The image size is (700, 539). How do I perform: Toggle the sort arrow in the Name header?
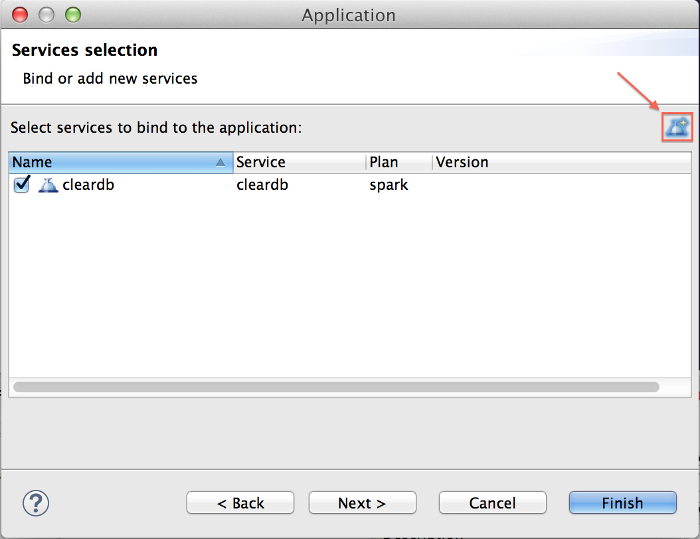tap(221, 162)
